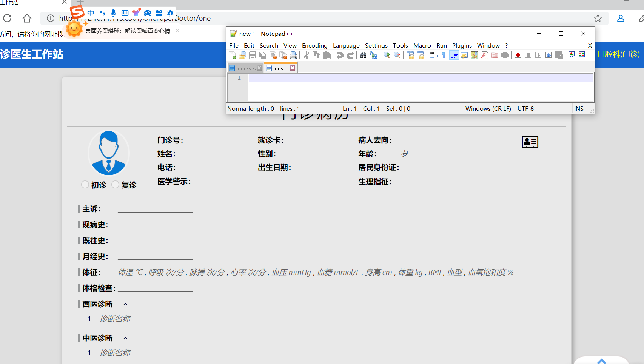Viewport: 644px width, 364px height.
Task: Open the File menu in Notepad++
Action: point(234,45)
